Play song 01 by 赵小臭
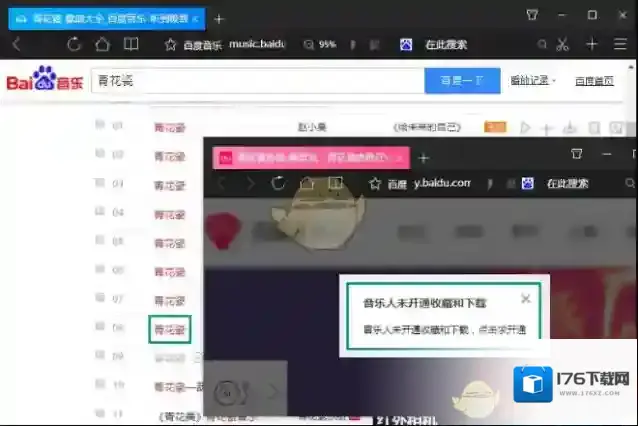Screen dimensions: 638x426 [525, 128]
